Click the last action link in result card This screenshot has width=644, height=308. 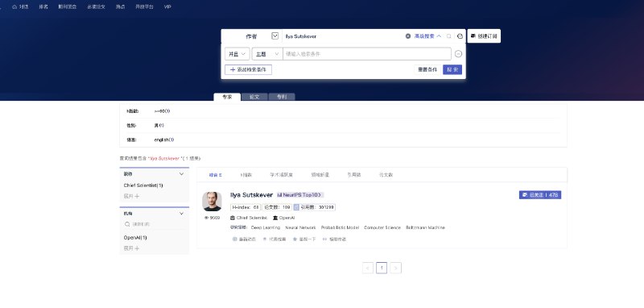pos(334,239)
